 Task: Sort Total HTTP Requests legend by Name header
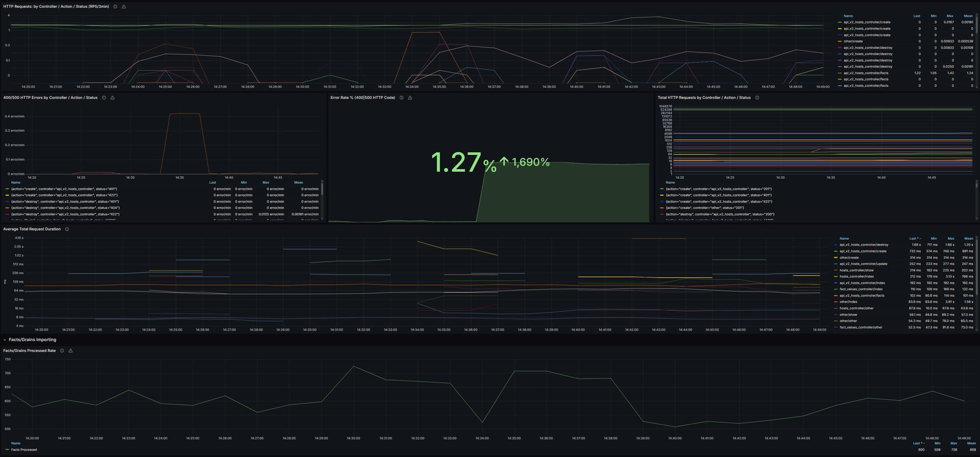pyautogui.click(x=670, y=182)
